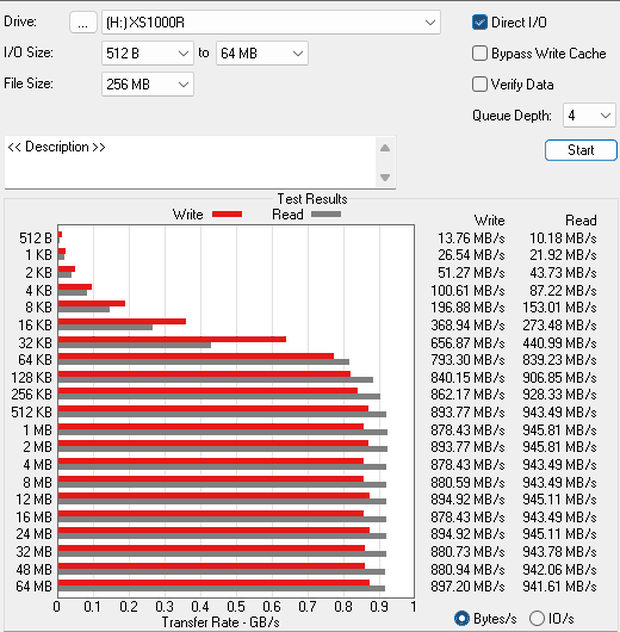Click the 880.59 MB/s write value
Viewport: 620px width, 632px height.
[x=468, y=482]
